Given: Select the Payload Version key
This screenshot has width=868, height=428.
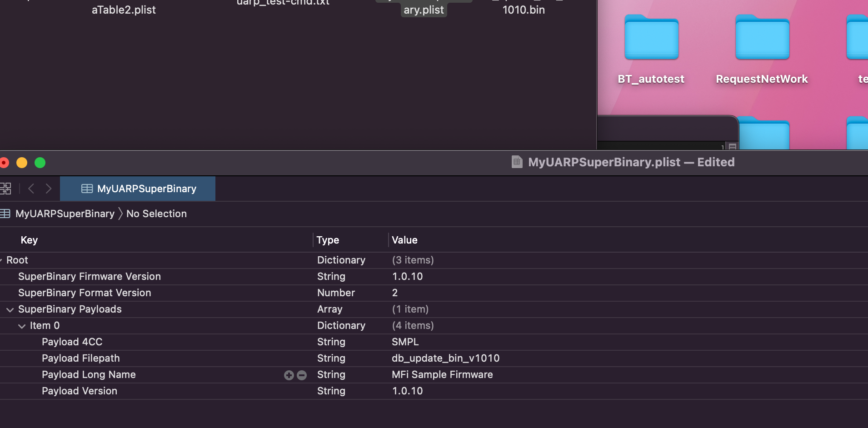Looking at the screenshot, I should pyautogui.click(x=80, y=391).
